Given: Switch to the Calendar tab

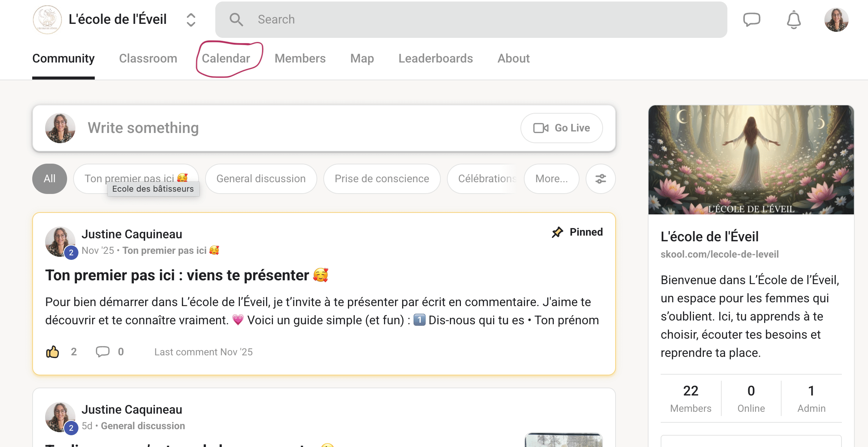Looking at the screenshot, I should coord(226,59).
